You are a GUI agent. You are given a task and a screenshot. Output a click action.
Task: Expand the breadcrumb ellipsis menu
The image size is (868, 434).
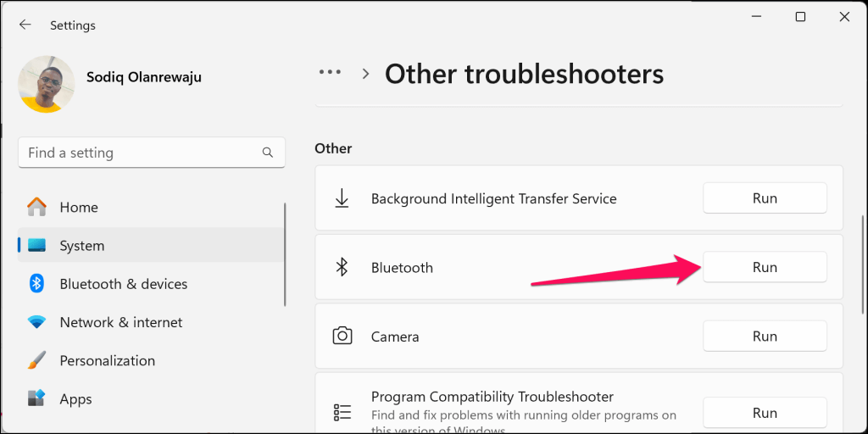[x=330, y=73]
